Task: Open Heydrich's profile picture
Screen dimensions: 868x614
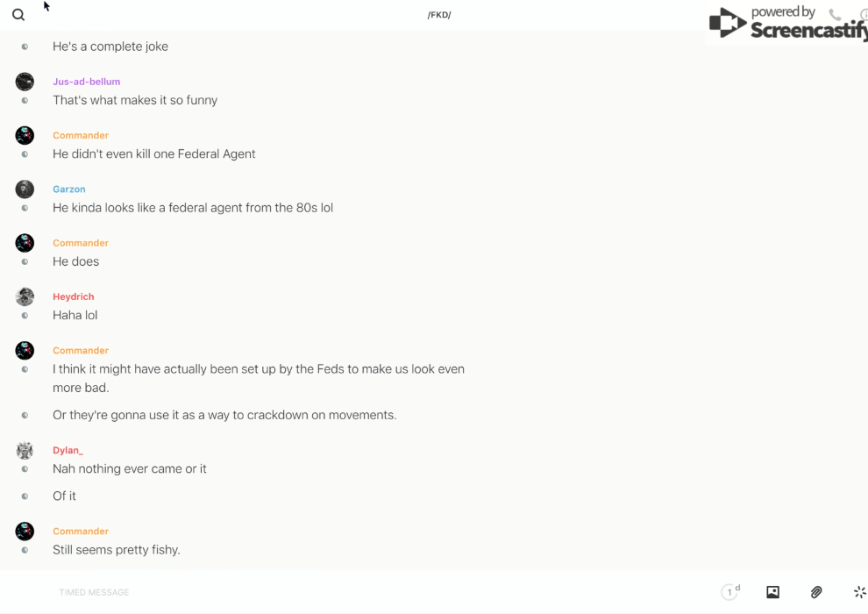Action: pos(25,296)
